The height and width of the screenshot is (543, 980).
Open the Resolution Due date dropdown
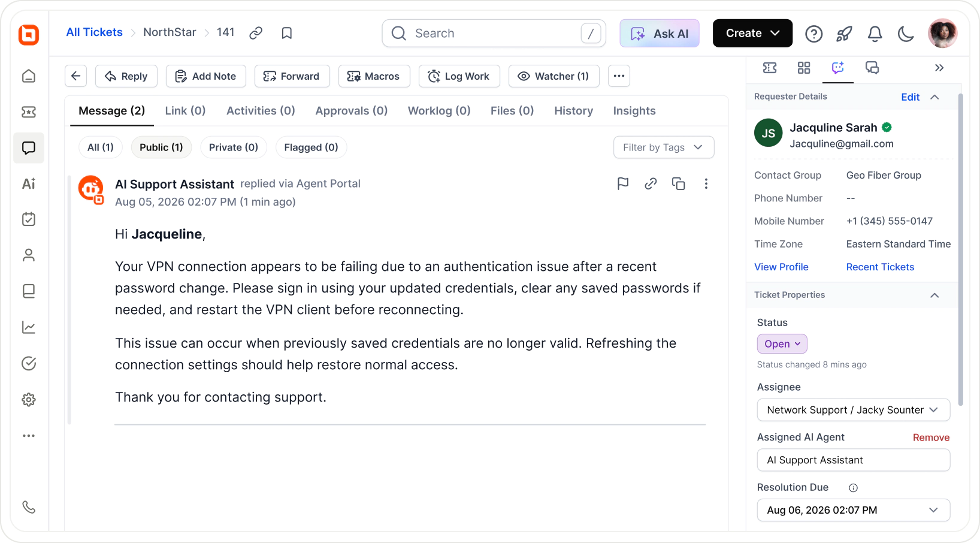coord(854,510)
